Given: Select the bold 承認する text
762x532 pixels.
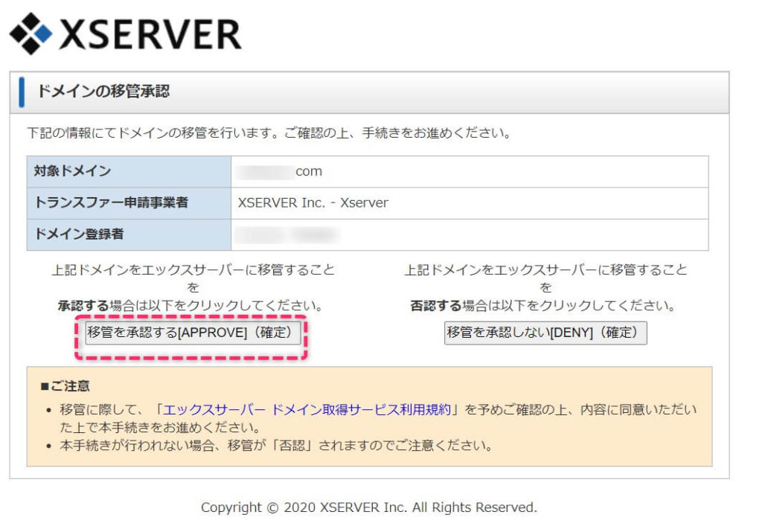Looking at the screenshot, I should tap(83, 306).
